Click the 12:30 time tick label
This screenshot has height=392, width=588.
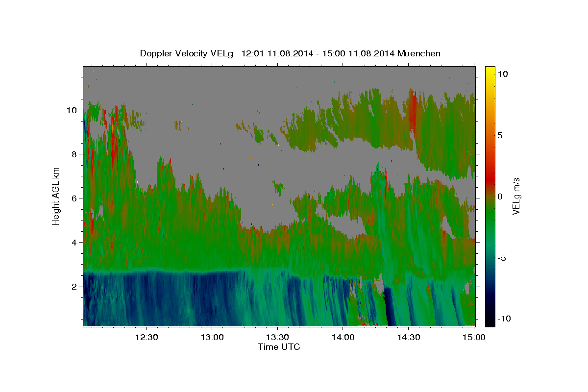click(x=146, y=337)
